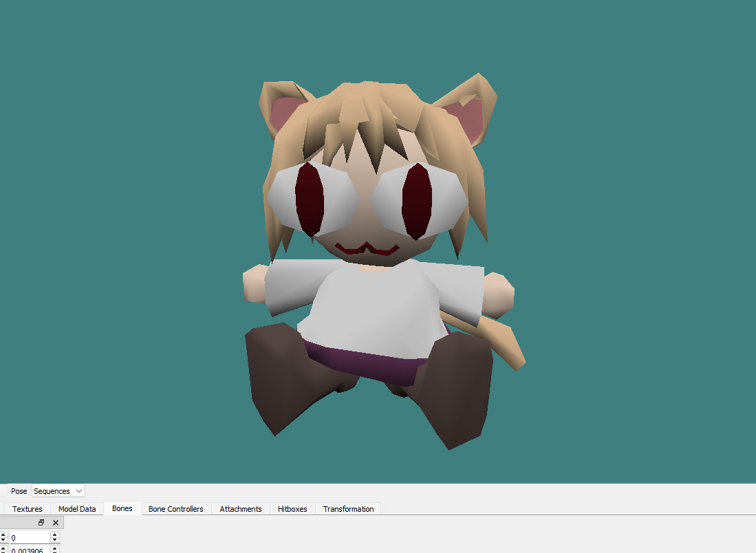Switch to the Hitboxes tab
The image size is (756, 553).
(292, 509)
